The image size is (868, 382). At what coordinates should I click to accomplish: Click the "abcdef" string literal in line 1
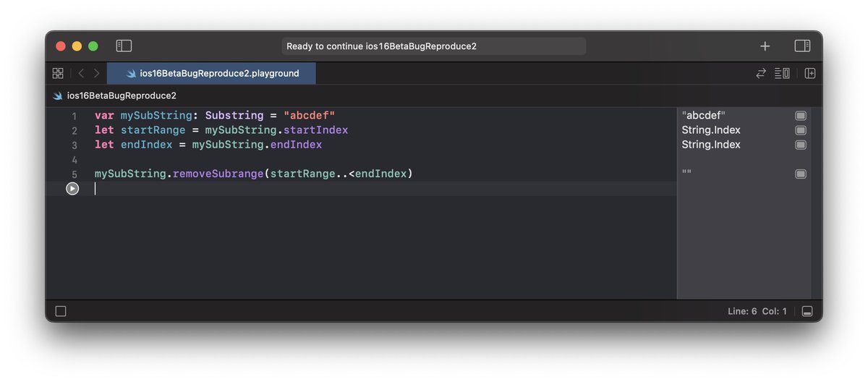pos(309,116)
